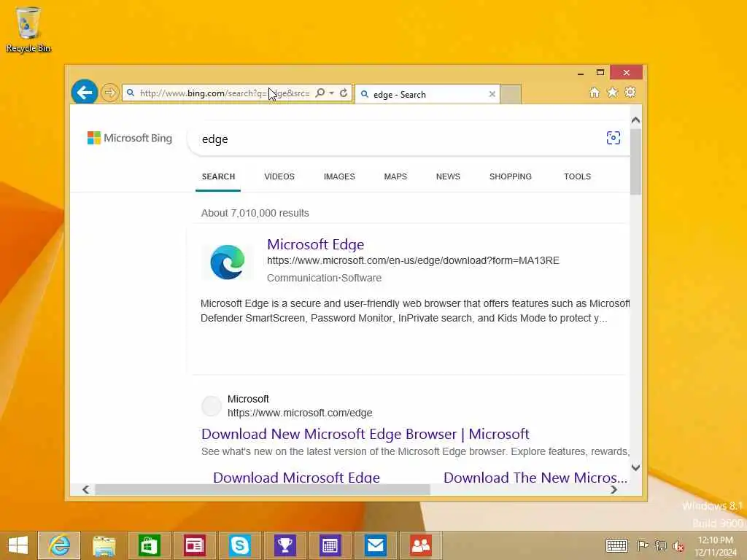Open the Action Center flag icon
Viewport: 747px width, 560px height.
[643, 545]
